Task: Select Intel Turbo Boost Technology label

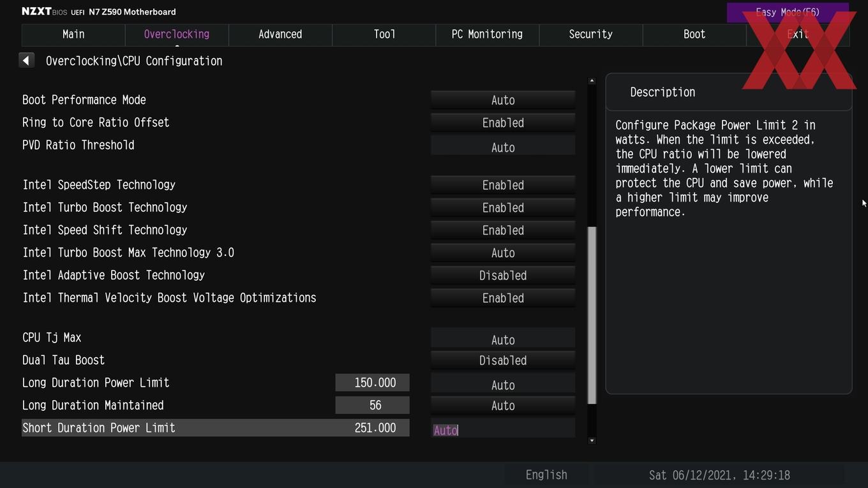Action: click(x=105, y=207)
